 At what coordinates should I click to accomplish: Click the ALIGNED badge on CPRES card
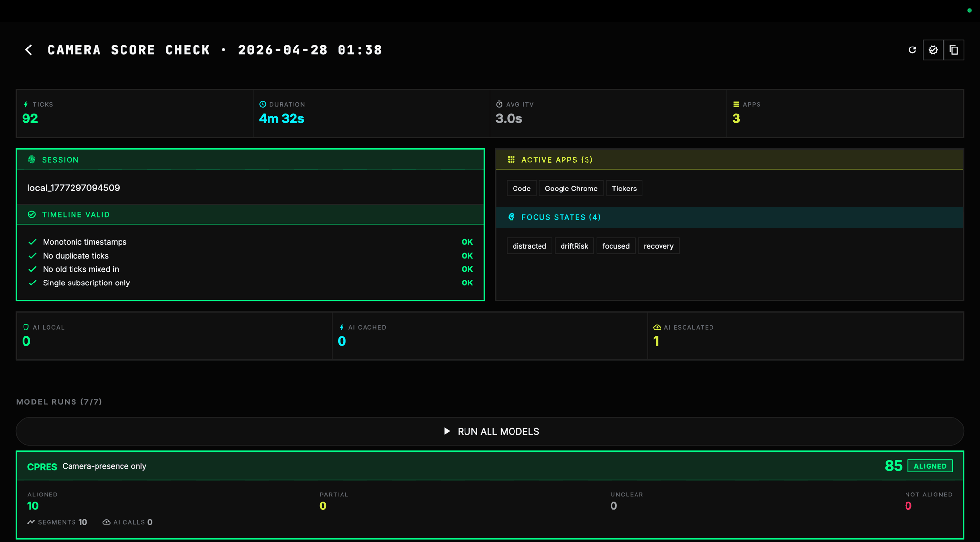pos(930,466)
